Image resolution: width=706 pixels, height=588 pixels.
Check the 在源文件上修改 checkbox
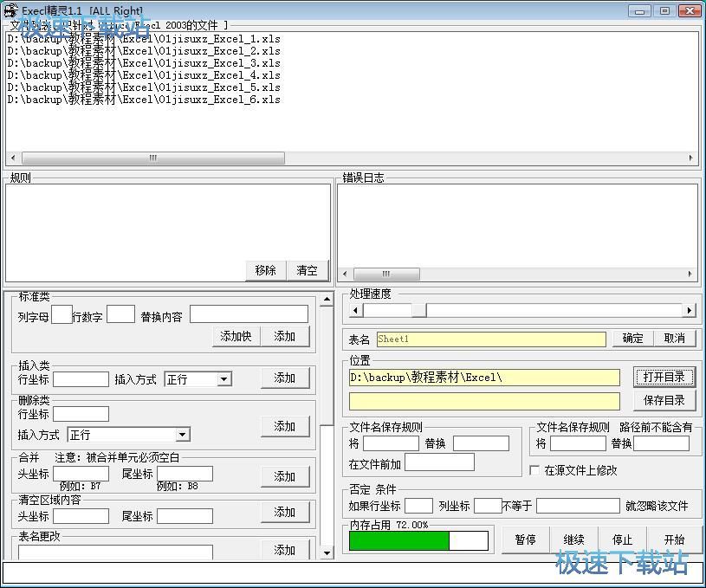(534, 470)
